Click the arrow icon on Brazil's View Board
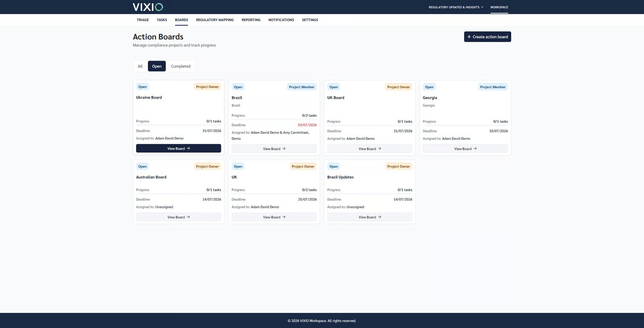 pos(284,149)
